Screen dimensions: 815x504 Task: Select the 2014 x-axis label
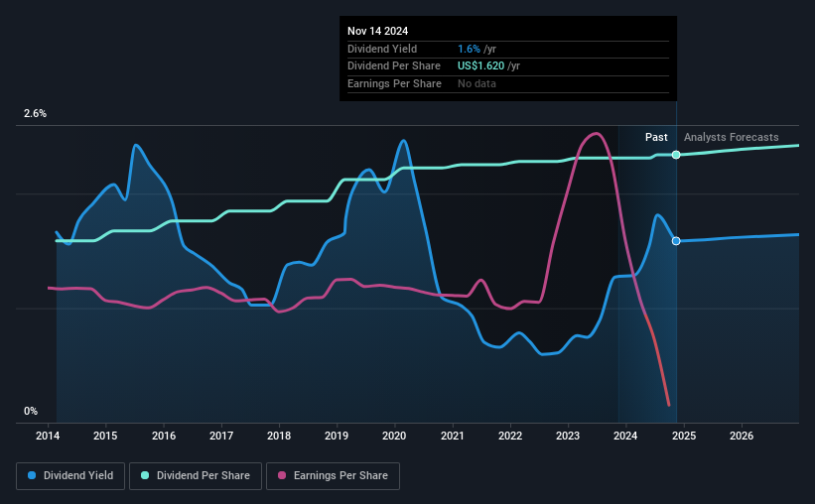tap(48, 436)
